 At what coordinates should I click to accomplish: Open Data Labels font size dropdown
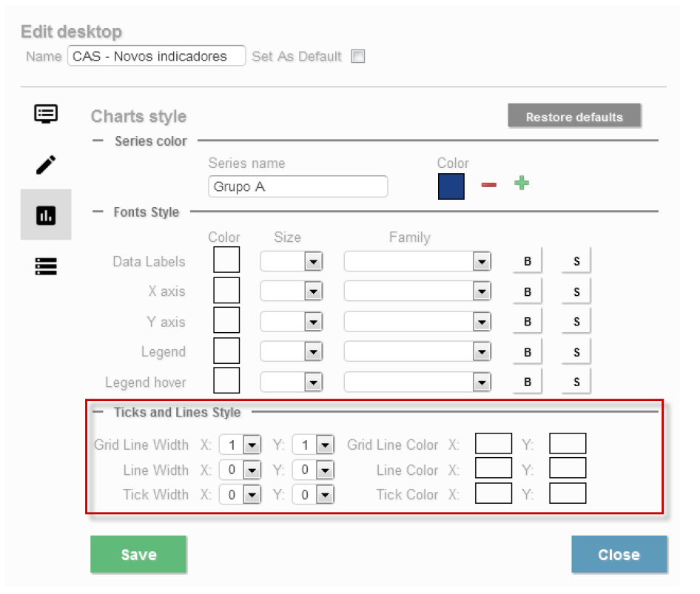[313, 262]
